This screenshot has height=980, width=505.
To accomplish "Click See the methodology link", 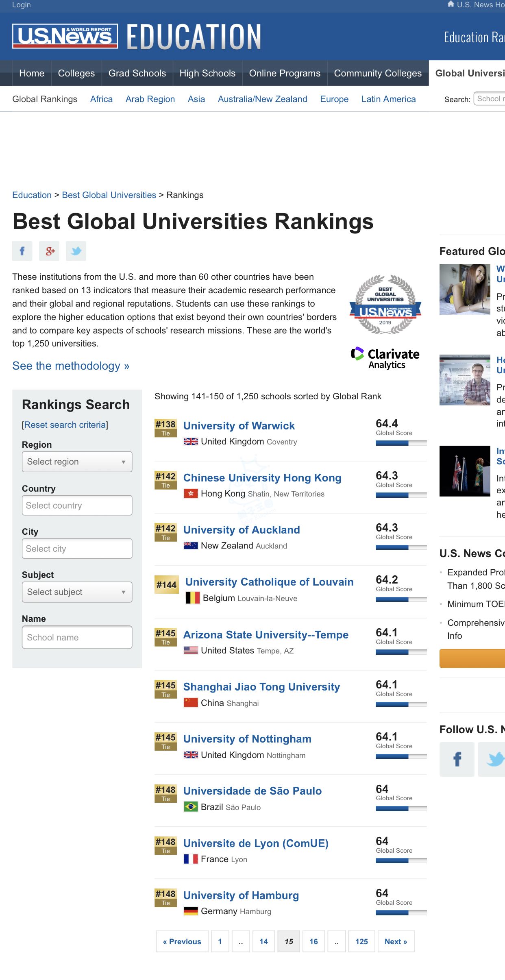I will coord(71,366).
